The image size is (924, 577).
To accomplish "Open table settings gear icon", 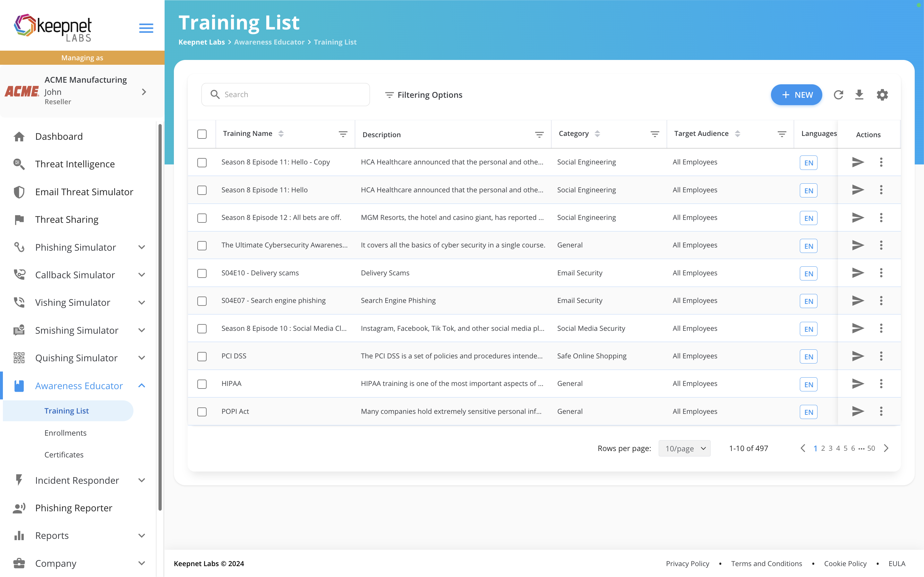I will click(882, 95).
